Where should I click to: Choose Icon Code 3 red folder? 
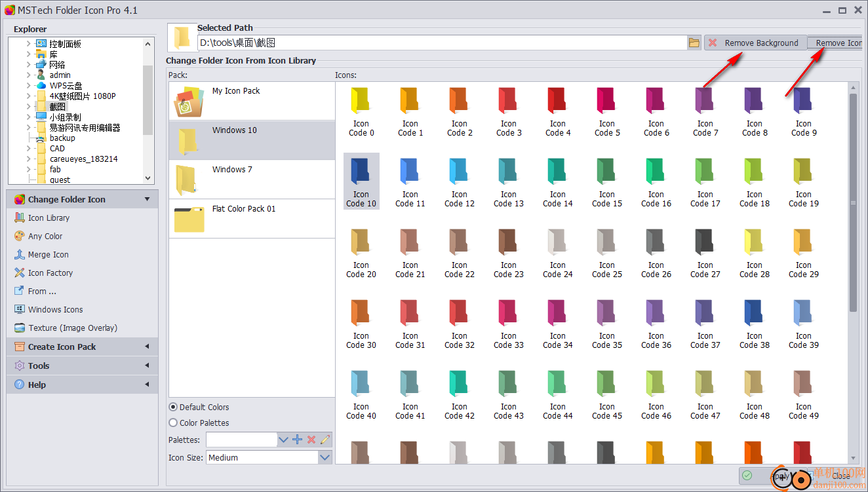coord(509,111)
